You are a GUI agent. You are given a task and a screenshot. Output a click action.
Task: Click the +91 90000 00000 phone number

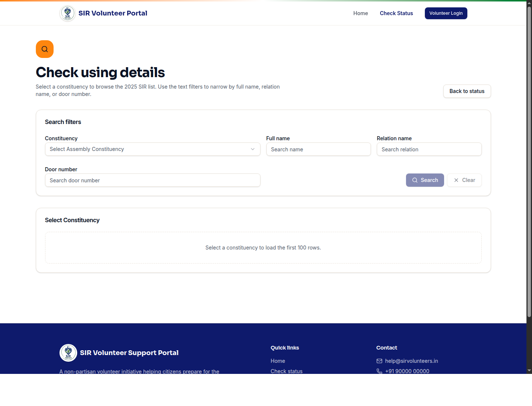click(407, 371)
